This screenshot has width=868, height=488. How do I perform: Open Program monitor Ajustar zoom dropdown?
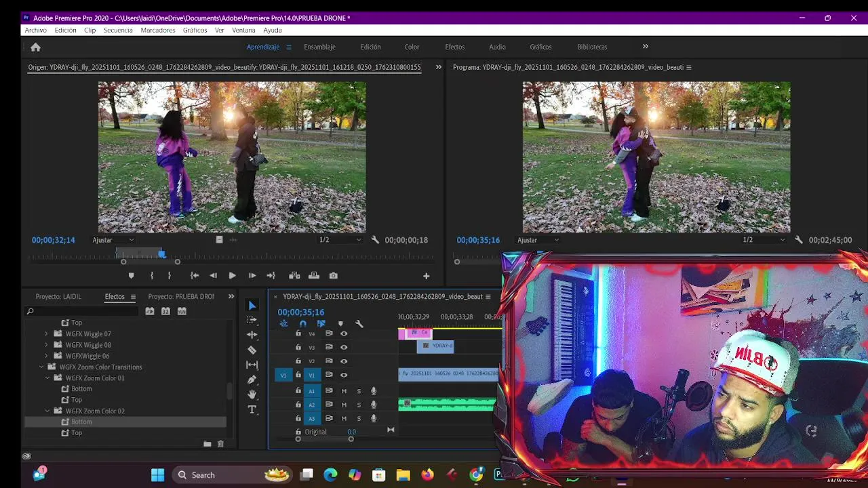[538, 240]
